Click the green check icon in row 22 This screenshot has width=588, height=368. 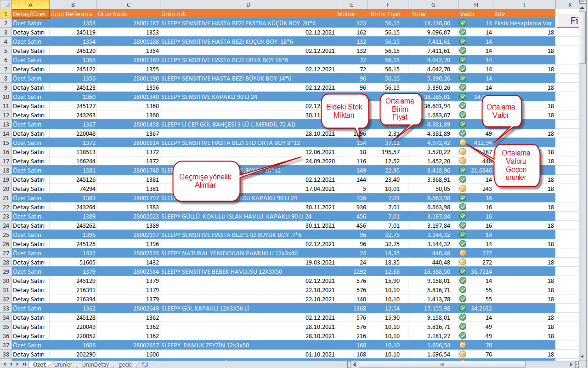pyautogui.click(x=463, y=207)
